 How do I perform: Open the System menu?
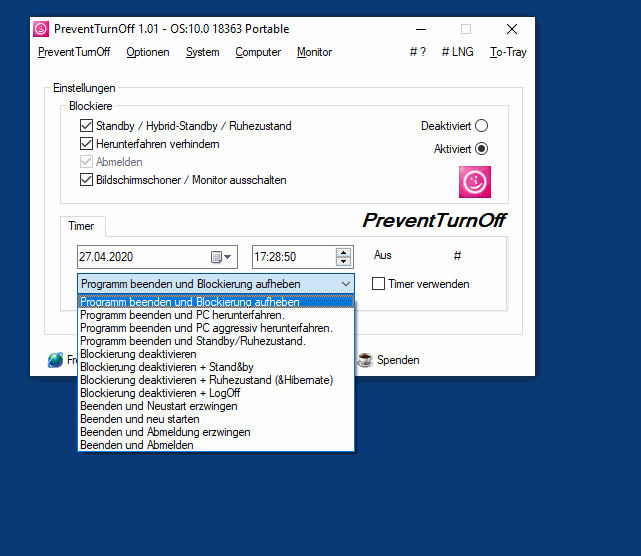coord(202,52)
